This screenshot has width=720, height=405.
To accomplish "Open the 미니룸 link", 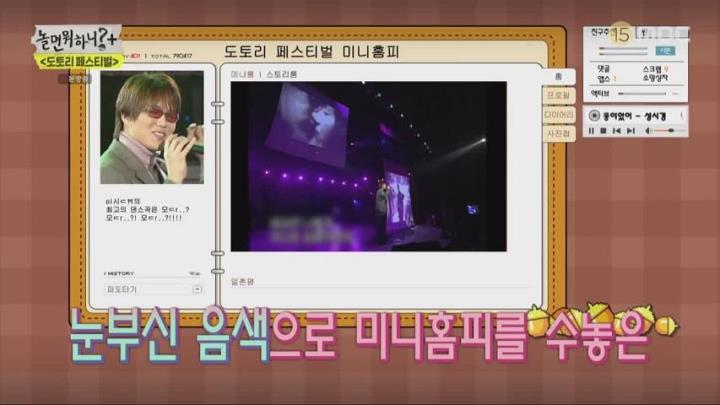I will [242, 74].
